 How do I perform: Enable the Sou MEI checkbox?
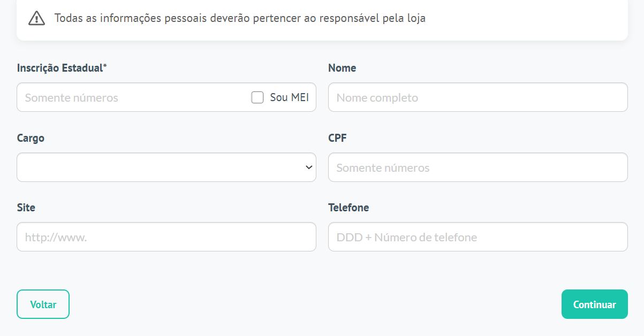257,97
